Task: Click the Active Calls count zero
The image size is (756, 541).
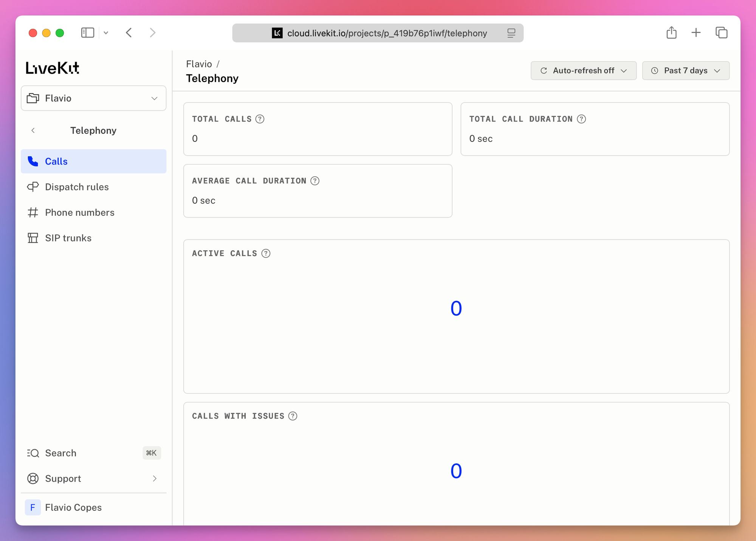Action: point(456,308)
